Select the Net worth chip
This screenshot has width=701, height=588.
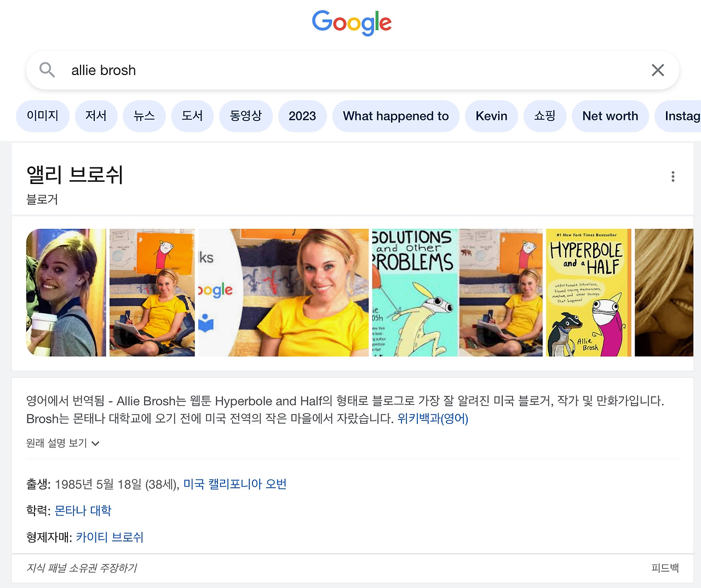pos(610,116)
